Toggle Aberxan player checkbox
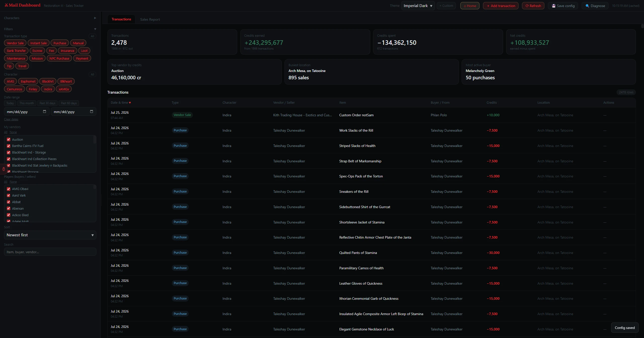Viewport: 644px width, 338px height. pyautogui.click(x=9, y=208)
